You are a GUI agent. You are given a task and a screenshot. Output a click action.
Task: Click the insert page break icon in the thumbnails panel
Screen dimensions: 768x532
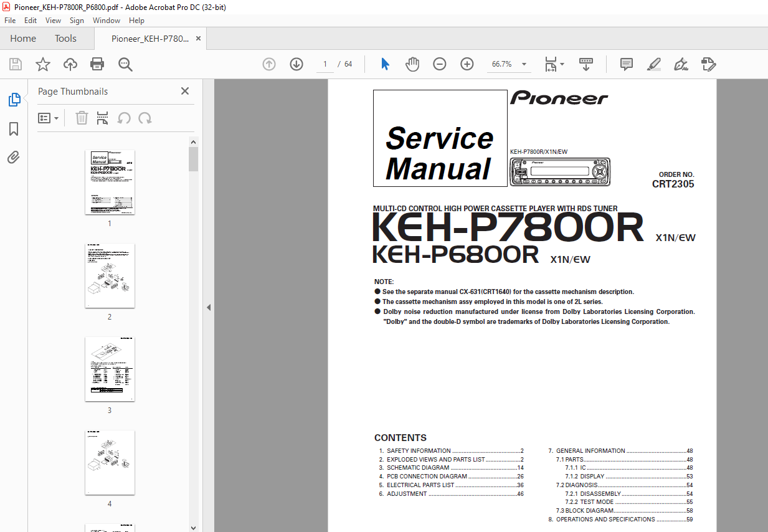(x=103, y=118)
